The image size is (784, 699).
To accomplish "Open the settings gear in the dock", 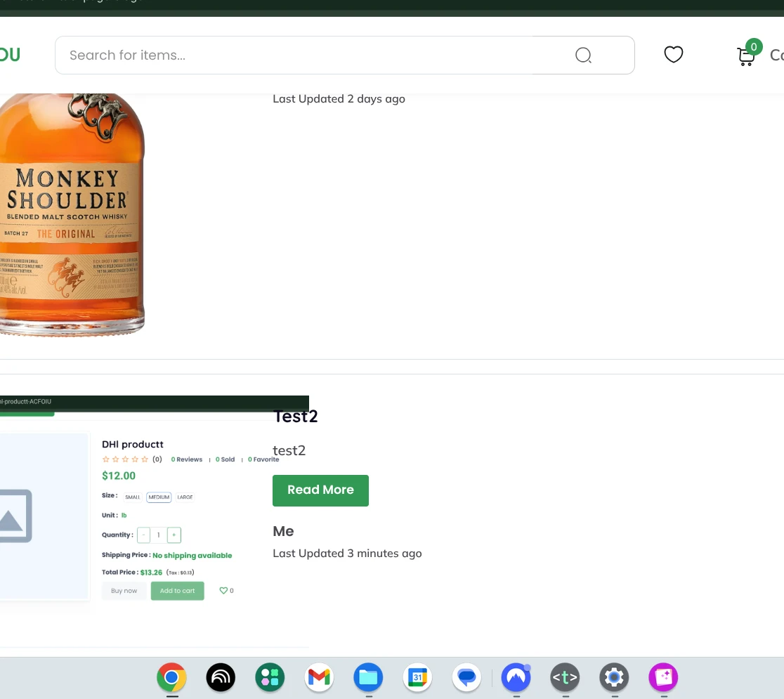I will 614,677.
